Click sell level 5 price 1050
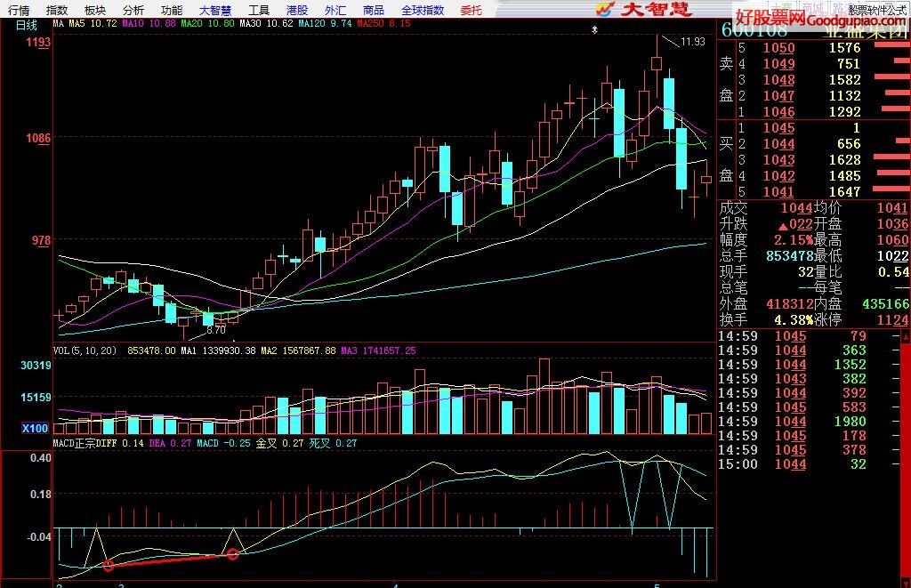Image resolution: width=911 pixels, height=588 pixels. coord(778,48)
